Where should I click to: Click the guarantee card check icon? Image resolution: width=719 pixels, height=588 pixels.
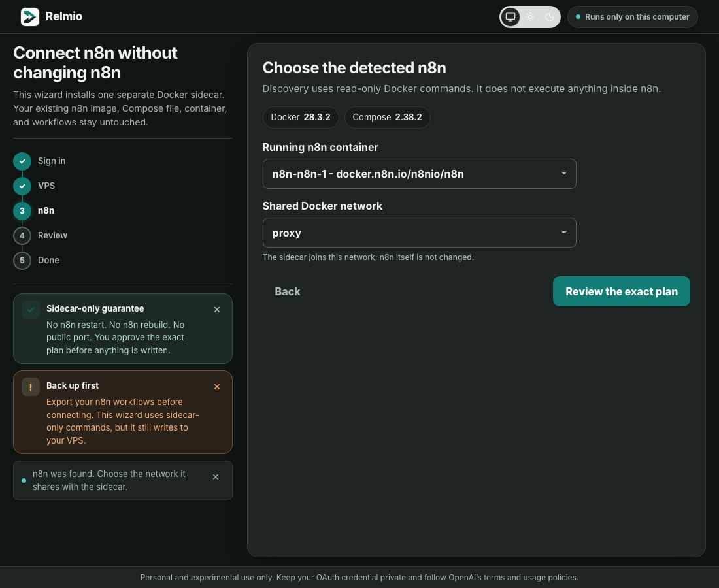pos(31,310)
